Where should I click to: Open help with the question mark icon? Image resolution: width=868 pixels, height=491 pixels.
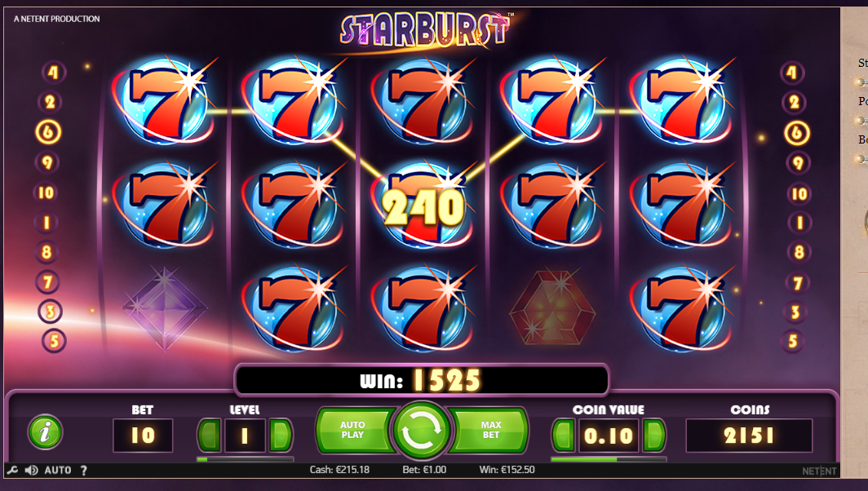[83, 470]
